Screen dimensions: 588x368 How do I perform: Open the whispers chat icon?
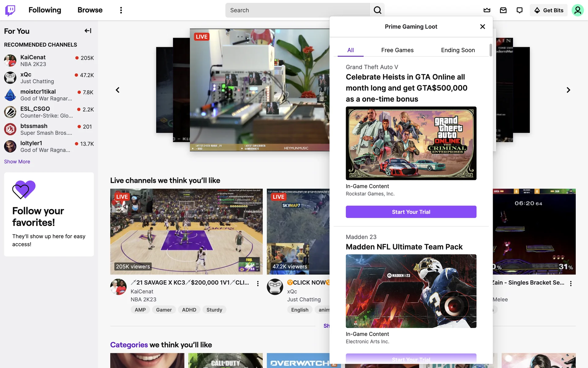coord(519,10)
